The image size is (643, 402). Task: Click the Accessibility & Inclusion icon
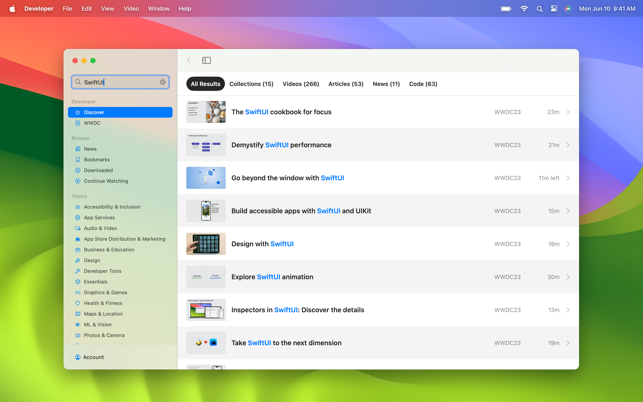tap(78, 207)
